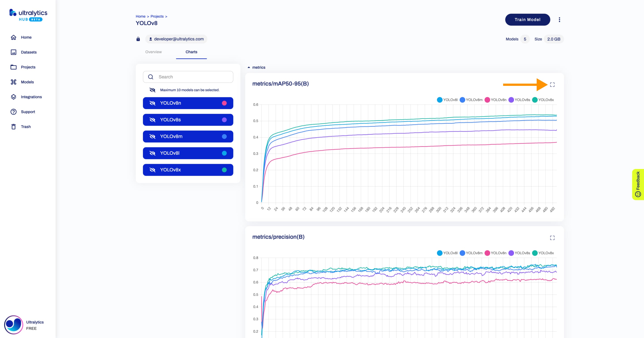Screen dimensions: 644x338
Task: Collapse the metrics section expander
Action: pyautogui.click(x=249, y=67)
